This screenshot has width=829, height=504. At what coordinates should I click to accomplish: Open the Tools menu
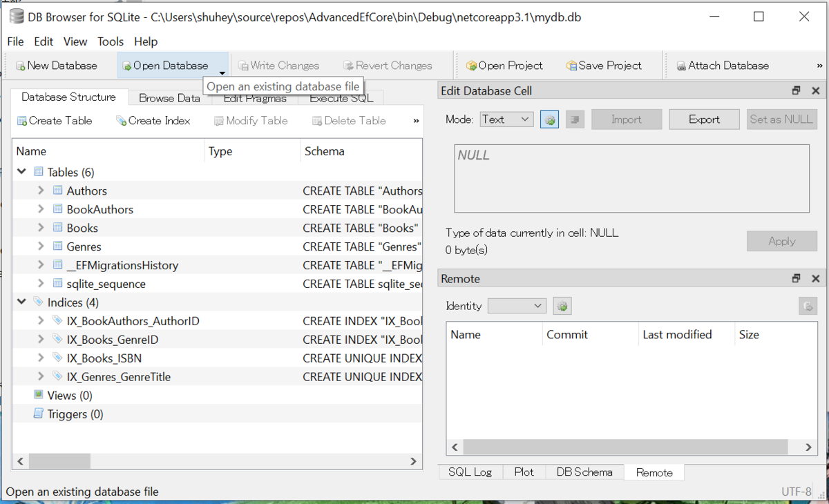tap(111, 41)
